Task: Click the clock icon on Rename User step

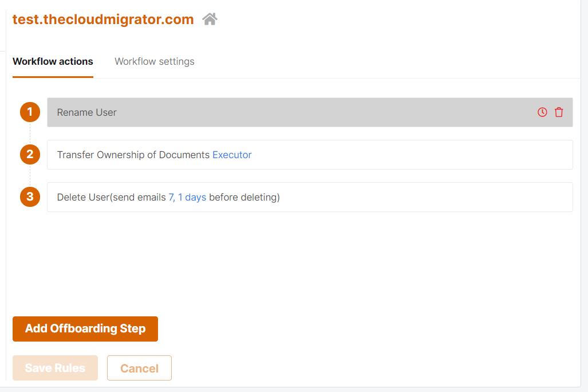Action: (542, 112)
